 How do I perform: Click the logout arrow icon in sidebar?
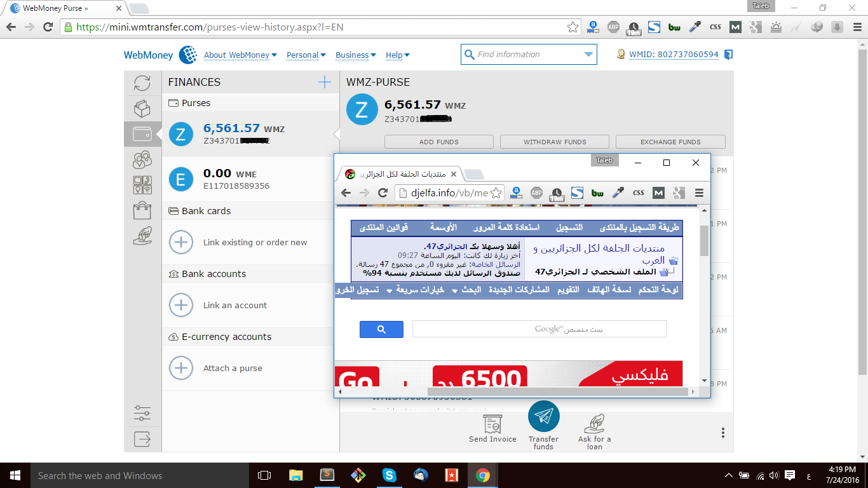tap(142, 438)
